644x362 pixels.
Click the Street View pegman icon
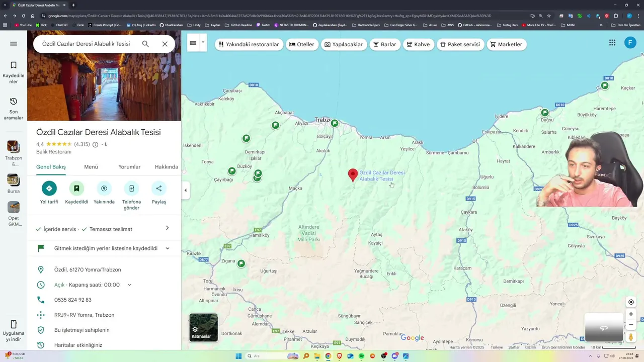[631, 337]
